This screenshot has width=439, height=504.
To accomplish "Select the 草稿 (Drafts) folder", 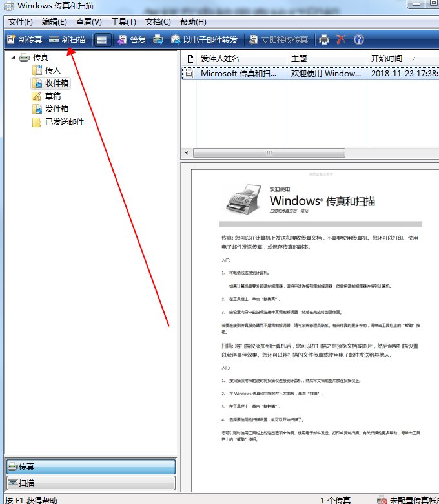I will point(52,96).
